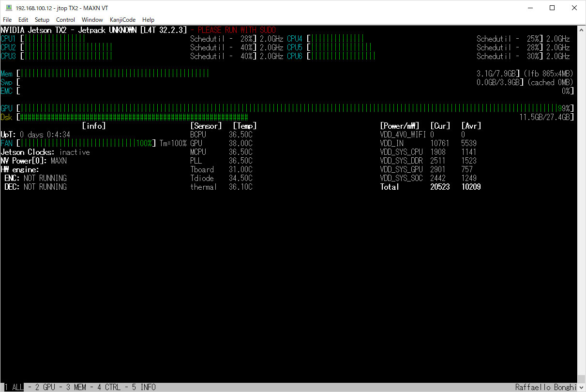Image resolution: width=586 pixels, height=392 pixels.
Task: Open the File menu
Action: pos(7,20)
